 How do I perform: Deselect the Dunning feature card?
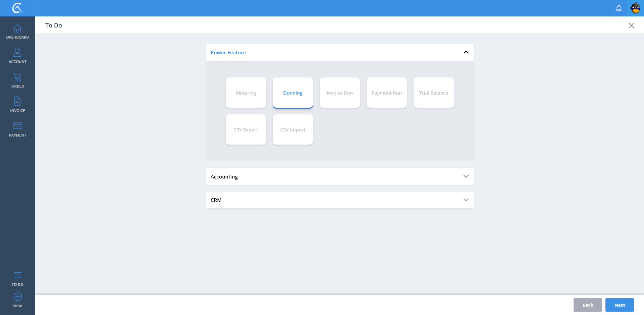click(x=292, y=93)
